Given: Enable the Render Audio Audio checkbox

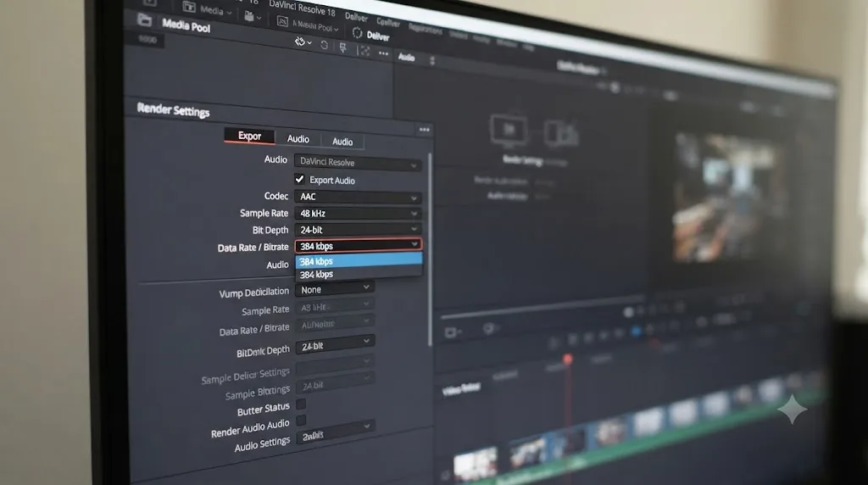Looking at the screenshot, I should pyautogui.click(x=301, y=421).
